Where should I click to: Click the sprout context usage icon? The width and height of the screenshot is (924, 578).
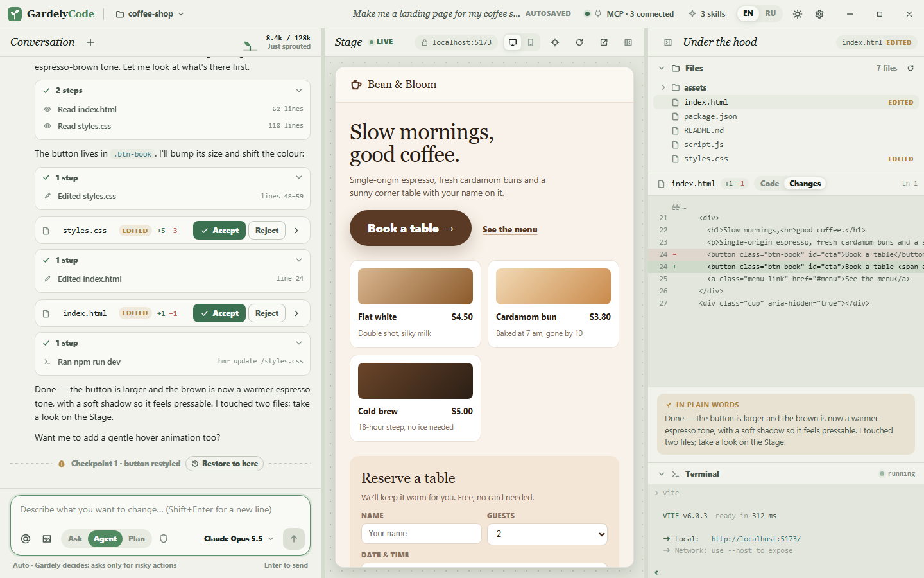(248, 46)
